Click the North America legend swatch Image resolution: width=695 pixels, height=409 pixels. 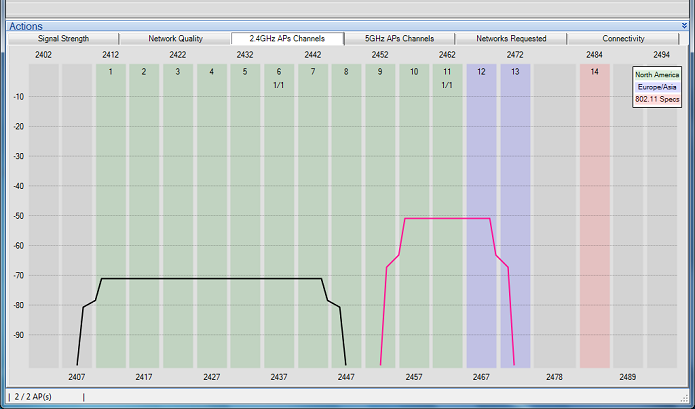click(657, 75)
